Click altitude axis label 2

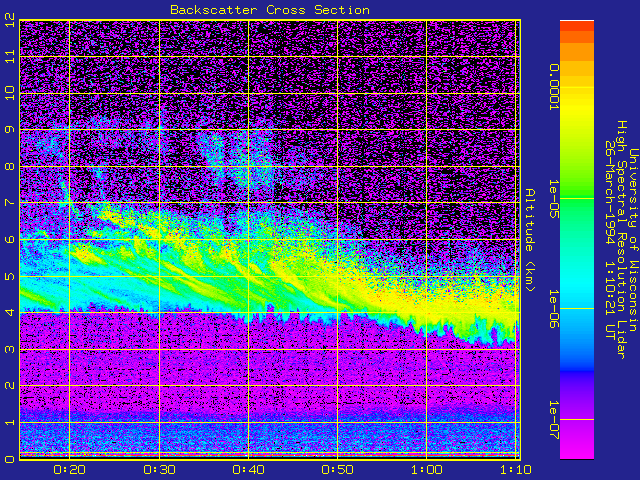point(10,385)
